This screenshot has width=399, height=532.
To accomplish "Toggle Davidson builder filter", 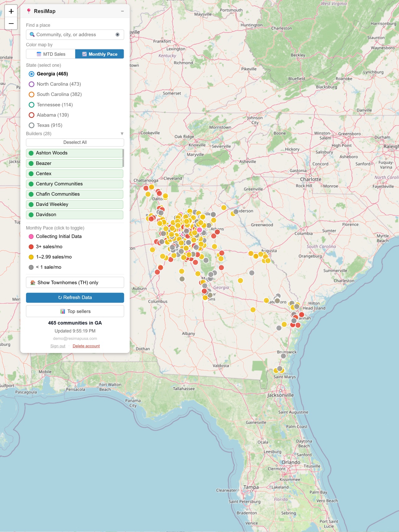I will coord(75,214).
